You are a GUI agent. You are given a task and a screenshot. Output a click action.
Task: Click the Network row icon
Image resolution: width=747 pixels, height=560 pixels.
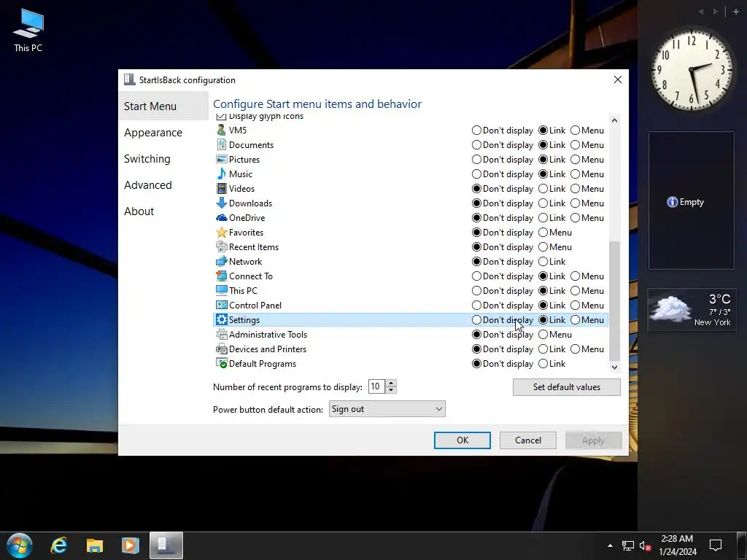(x=221, y=262)
